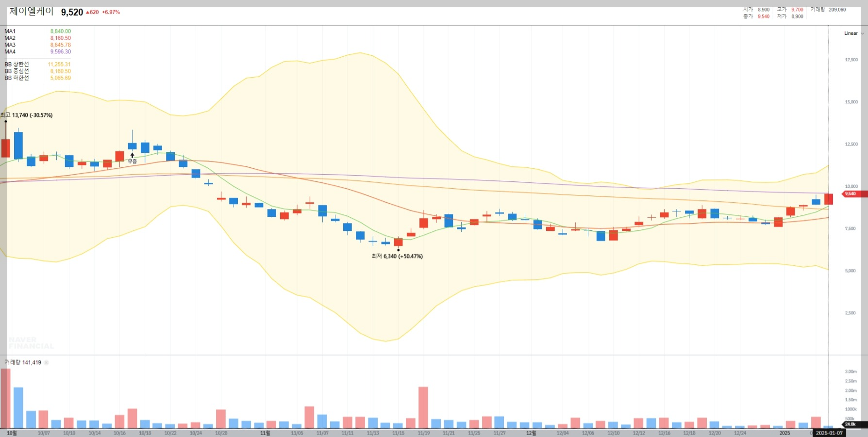Click the BB 상한선 11,255.31 legend row
The height and width of the screenshot is (437, 868).
pyautogui.click(x=38, y=64)
